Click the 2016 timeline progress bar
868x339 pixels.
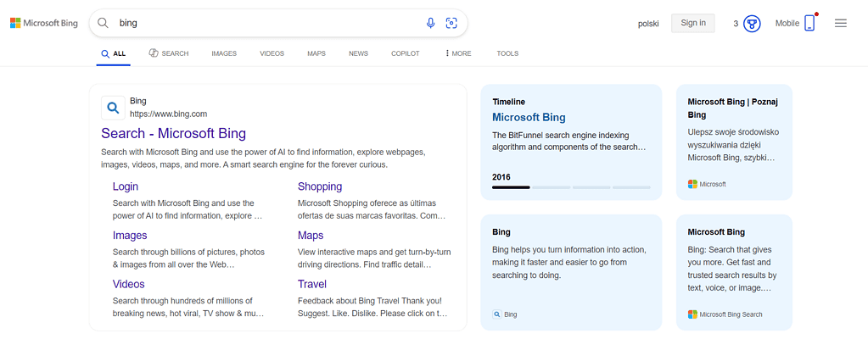570,186
